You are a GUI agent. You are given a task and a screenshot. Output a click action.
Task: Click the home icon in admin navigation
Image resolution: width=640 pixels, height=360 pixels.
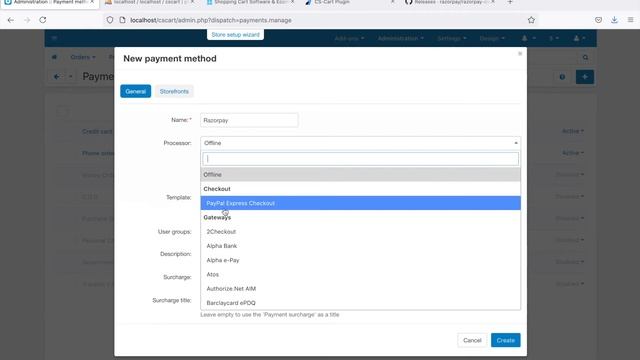tap(54, 57)
